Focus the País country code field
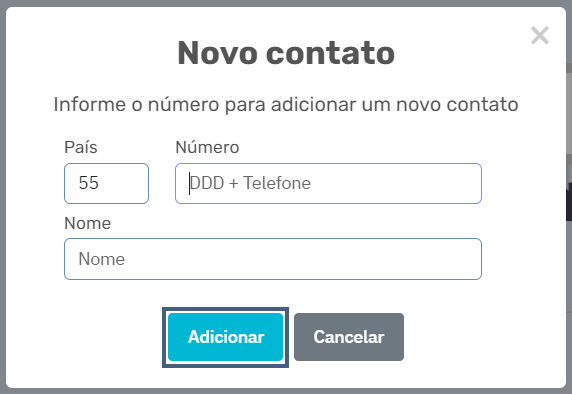The width and height of the screenshot is (572, 394). click(x=107, y=184)
